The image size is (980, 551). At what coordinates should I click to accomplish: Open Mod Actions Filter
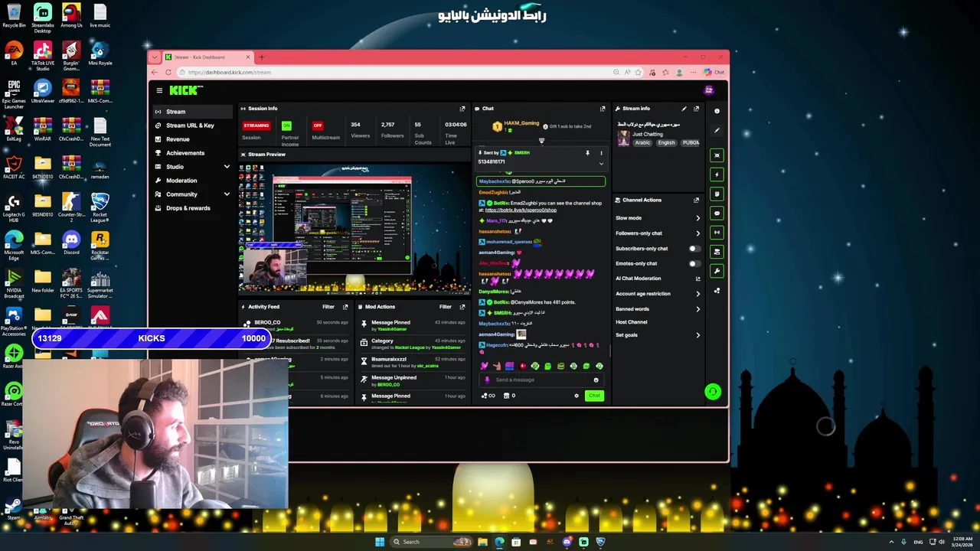pos(446,307)
